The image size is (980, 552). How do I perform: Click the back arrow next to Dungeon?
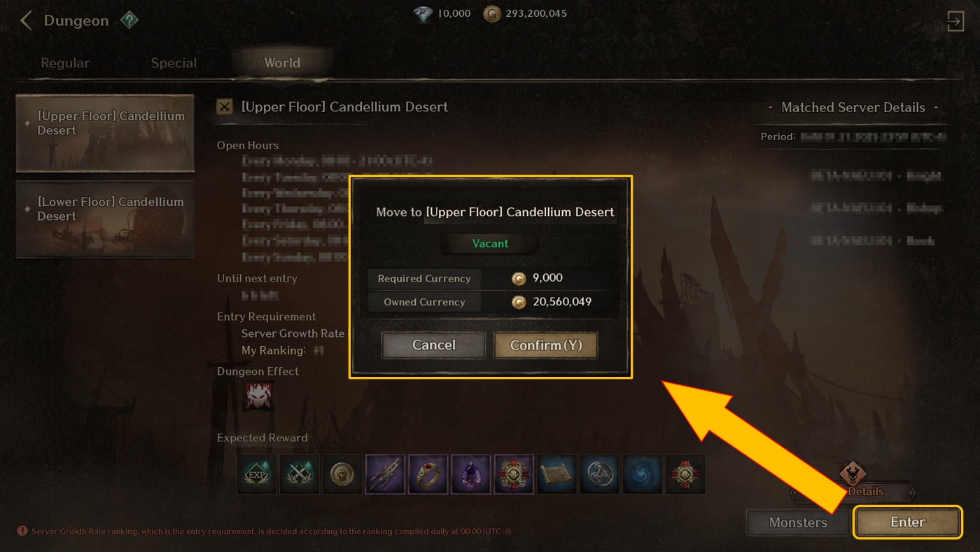(26, 20)
